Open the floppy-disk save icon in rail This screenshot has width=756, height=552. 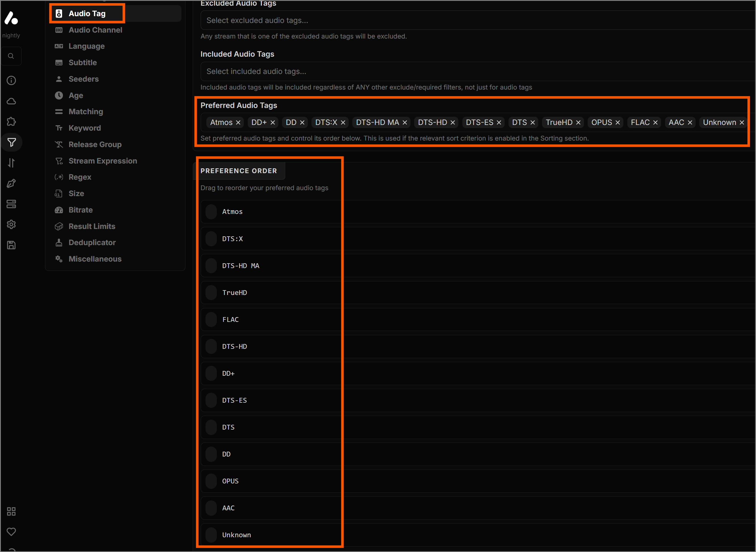(x=11, y=245)
